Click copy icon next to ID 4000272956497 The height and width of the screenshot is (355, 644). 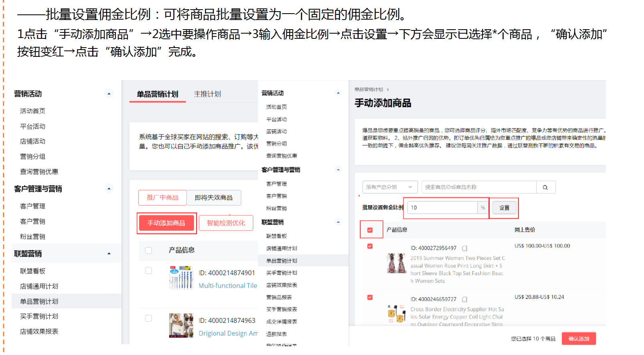pyautogui.click(x=464, y=249)
